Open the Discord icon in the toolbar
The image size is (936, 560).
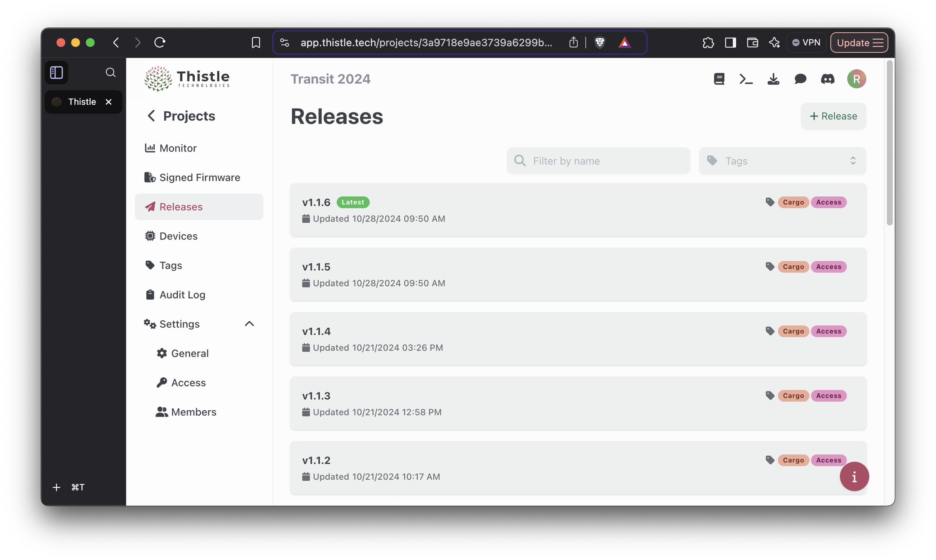828,79
